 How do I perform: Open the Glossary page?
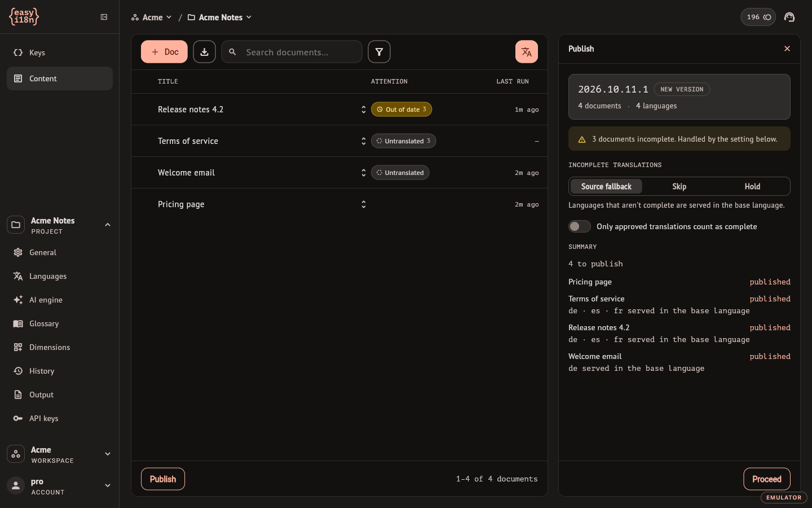[x=60, y=323]
